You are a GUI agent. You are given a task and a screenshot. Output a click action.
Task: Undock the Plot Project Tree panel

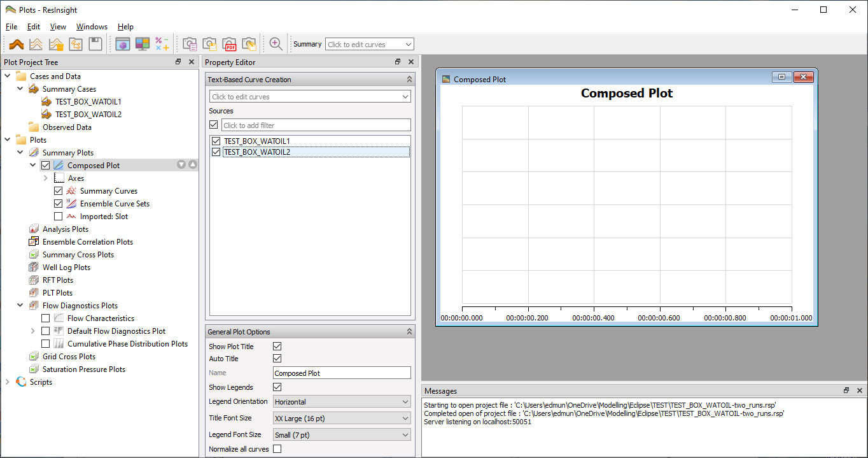pos(179,62)
